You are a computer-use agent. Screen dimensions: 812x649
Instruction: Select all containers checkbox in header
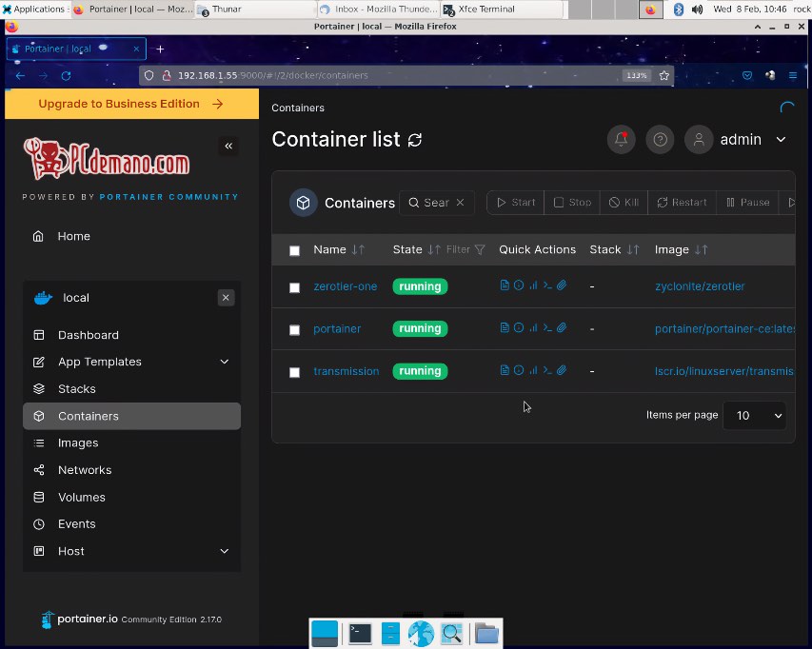(x=294, y=250)
